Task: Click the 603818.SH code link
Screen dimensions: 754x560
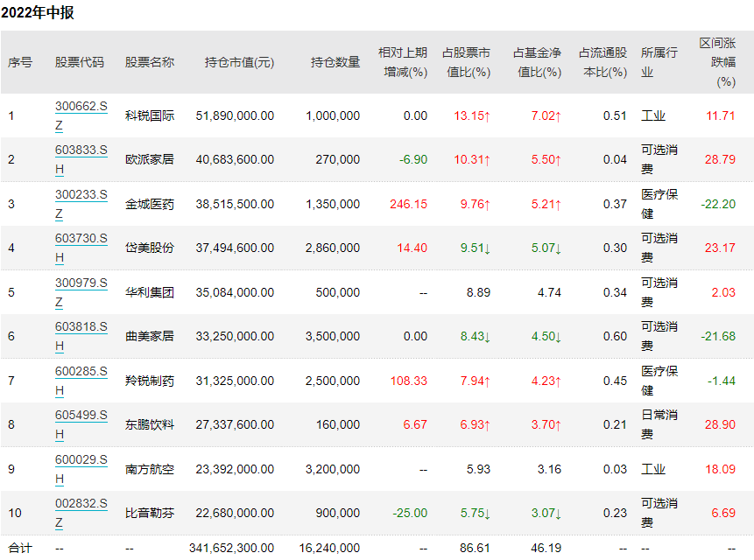Action: pyautogui.click(x=81, y=326)
